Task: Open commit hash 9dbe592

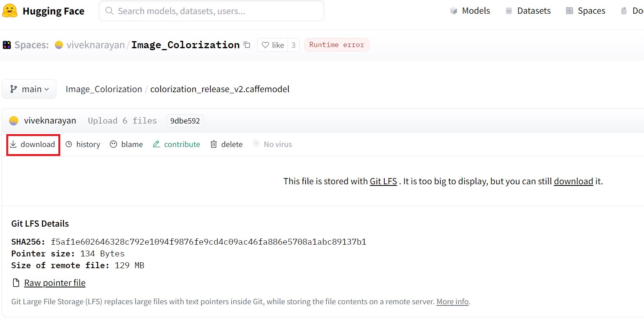Action: [185, 121]
